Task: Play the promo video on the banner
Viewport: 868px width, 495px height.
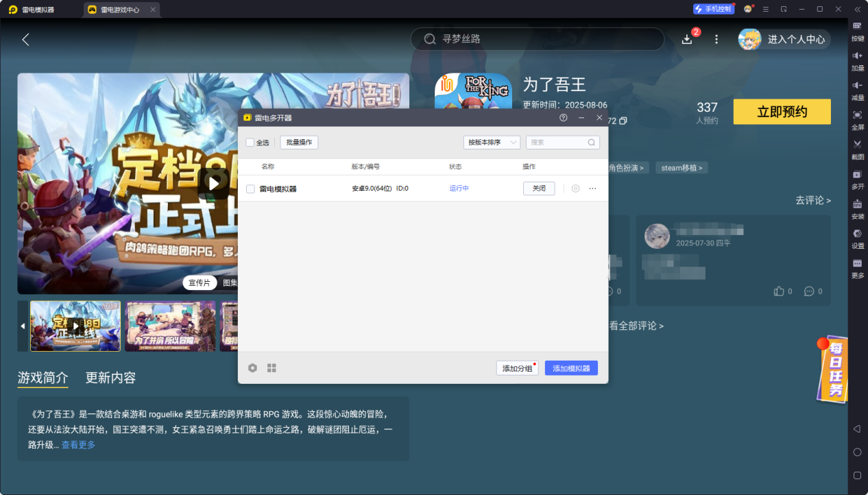Action: coord(213,183)
